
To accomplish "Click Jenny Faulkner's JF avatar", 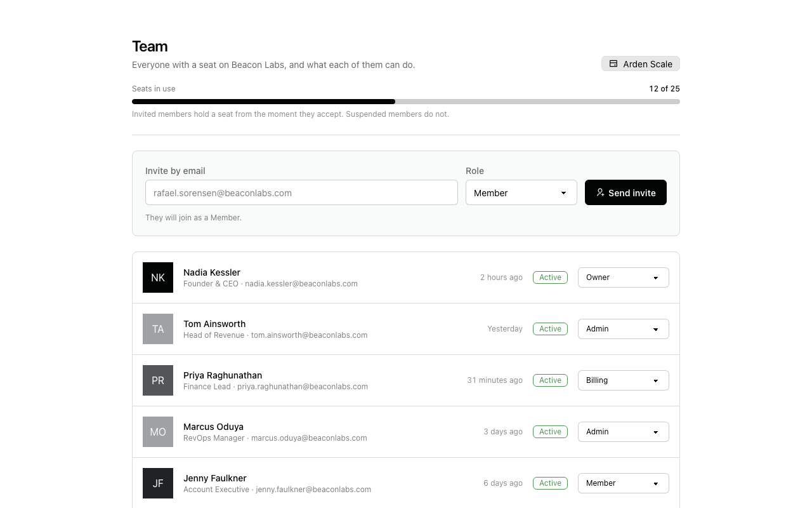I will click(158, 483).
